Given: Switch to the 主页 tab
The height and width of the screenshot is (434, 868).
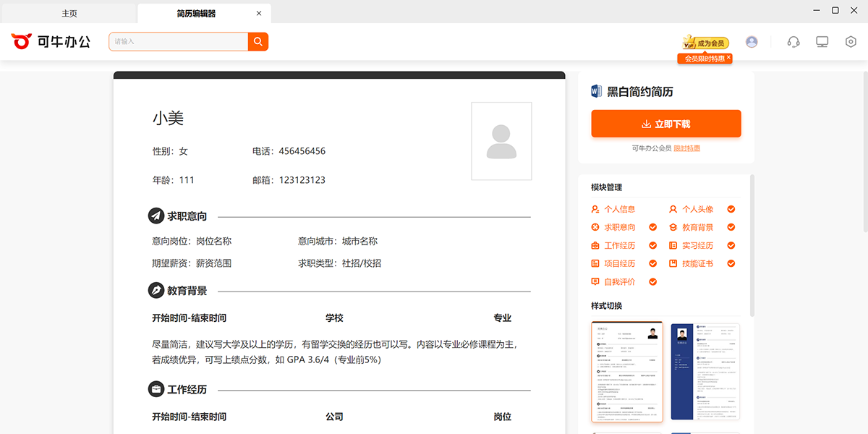Looking at the screenshot, I should coord(69,13).
